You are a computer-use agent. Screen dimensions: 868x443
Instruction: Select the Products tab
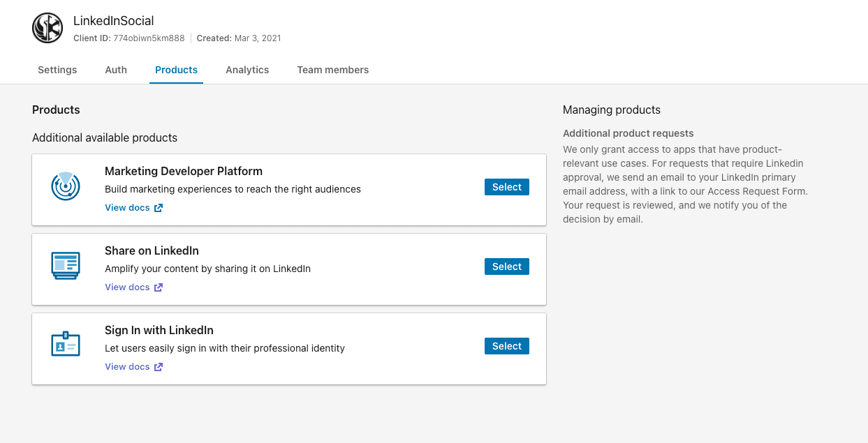176,70
